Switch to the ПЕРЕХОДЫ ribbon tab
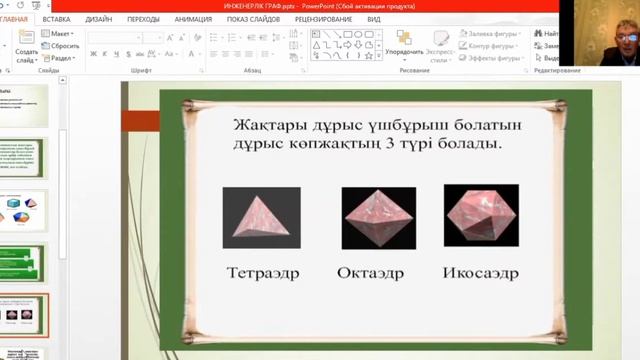640x360 pixels. tap(143, 19)
